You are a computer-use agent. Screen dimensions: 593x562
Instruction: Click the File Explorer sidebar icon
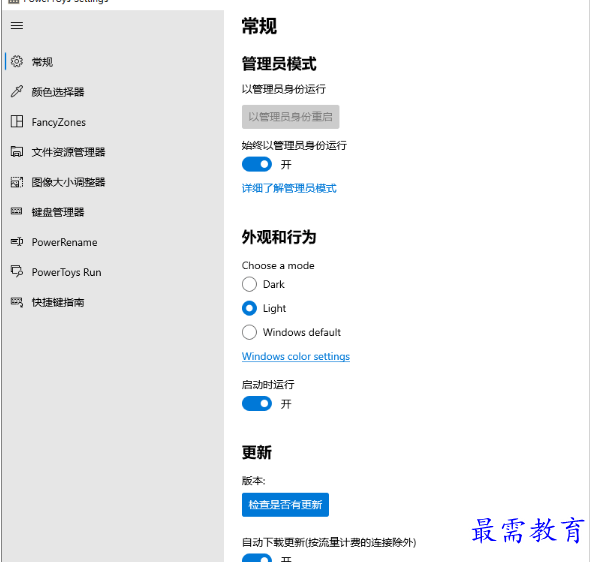[x=17, y=151]
